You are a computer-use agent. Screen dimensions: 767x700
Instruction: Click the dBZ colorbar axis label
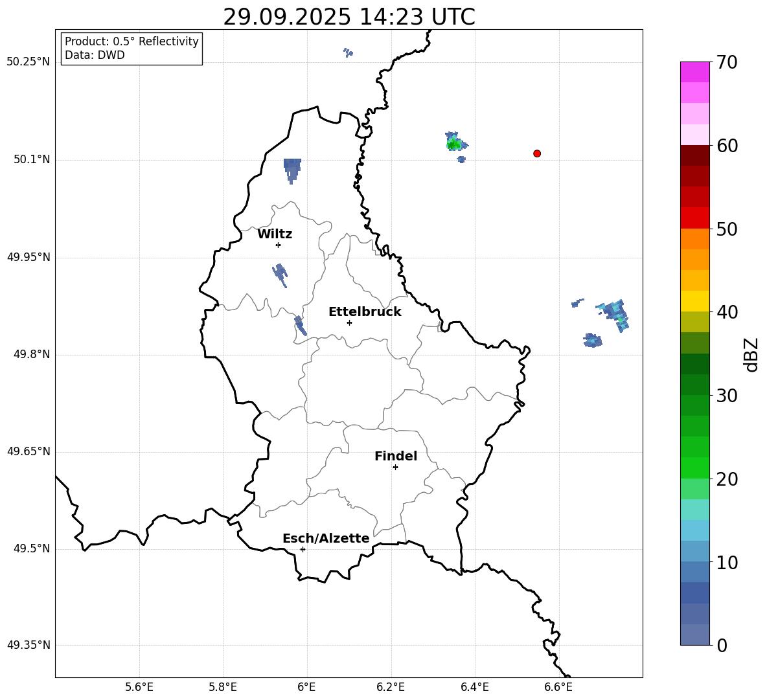751,354
